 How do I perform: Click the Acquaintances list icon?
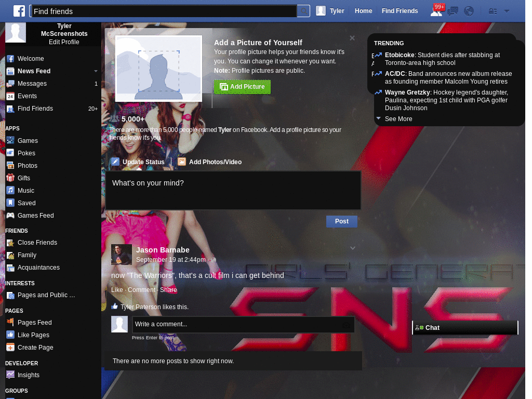(x=10, y=268)
